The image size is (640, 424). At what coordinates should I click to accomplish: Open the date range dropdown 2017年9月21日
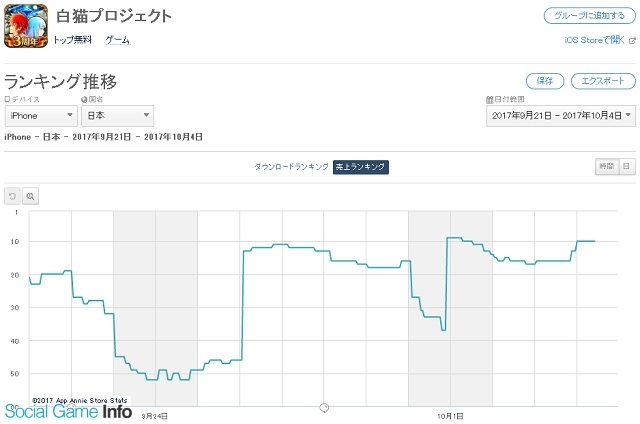pyautogui.click(x=561, y=116)
